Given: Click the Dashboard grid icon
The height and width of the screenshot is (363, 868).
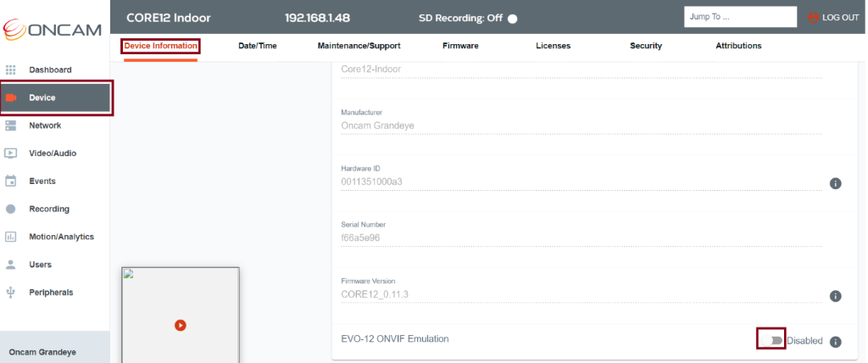Looking at the screenshot, I should 10,70.
